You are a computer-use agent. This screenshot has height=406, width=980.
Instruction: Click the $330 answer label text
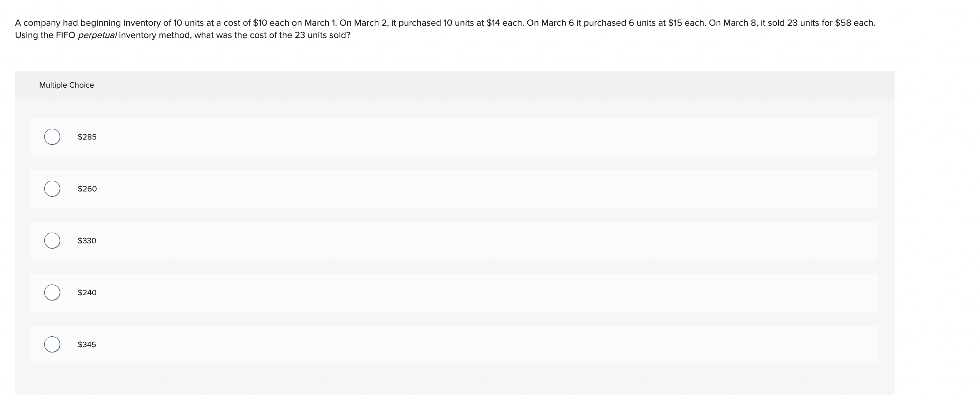(x=87, y=241)
